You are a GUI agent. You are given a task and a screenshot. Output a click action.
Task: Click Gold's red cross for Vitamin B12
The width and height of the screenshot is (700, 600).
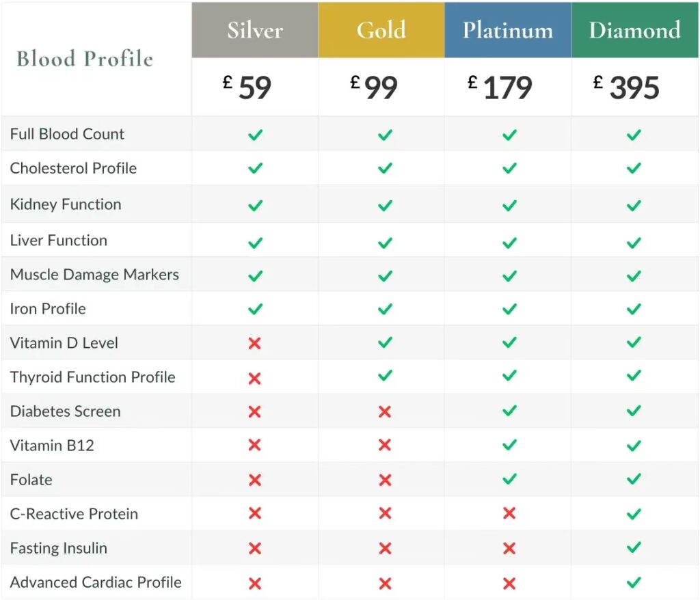pyautogui.click(x=385, y=446)
